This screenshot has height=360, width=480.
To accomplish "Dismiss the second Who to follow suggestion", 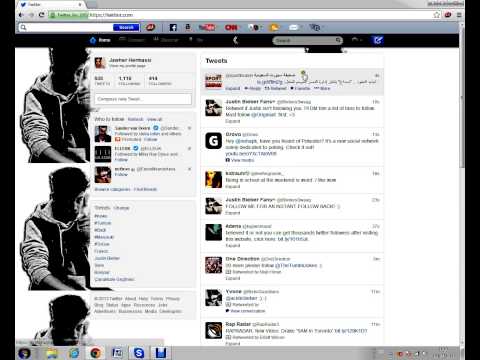I will (189, 148).
